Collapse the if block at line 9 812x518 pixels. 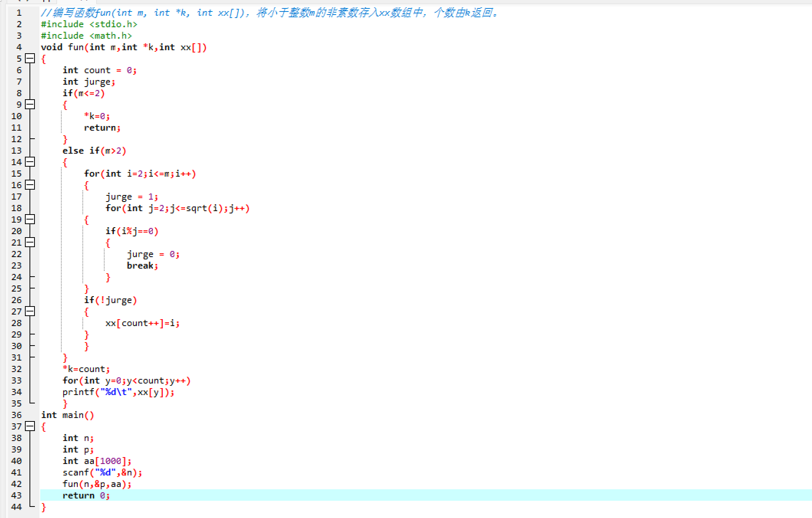point(30,104)
